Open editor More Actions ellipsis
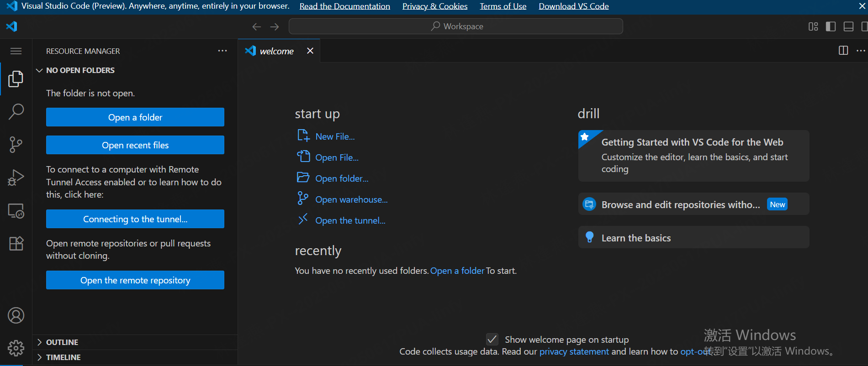The image size is (868, 366). coord(861,51)
